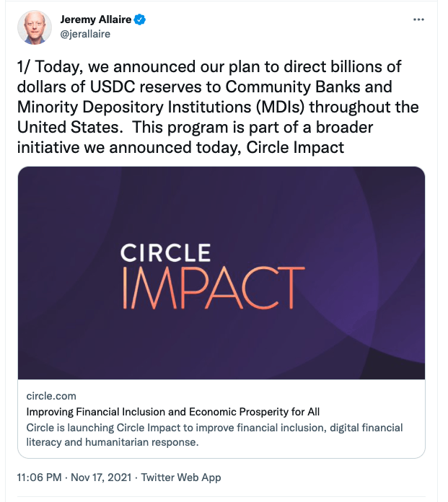Open the Twitter Web App source link
448x502 pixels.
click(x=181, y=477)
